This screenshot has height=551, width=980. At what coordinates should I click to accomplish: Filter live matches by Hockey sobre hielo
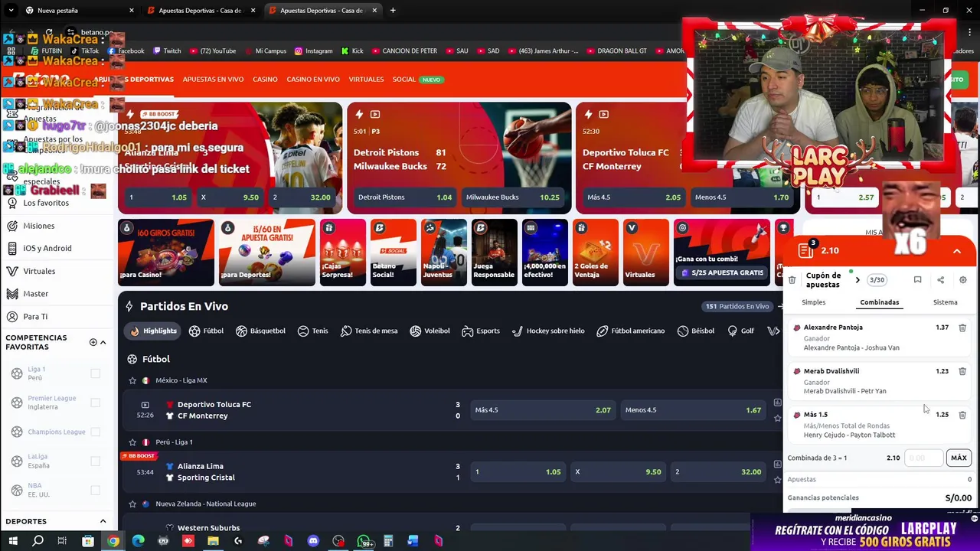[x=547, y=331]
